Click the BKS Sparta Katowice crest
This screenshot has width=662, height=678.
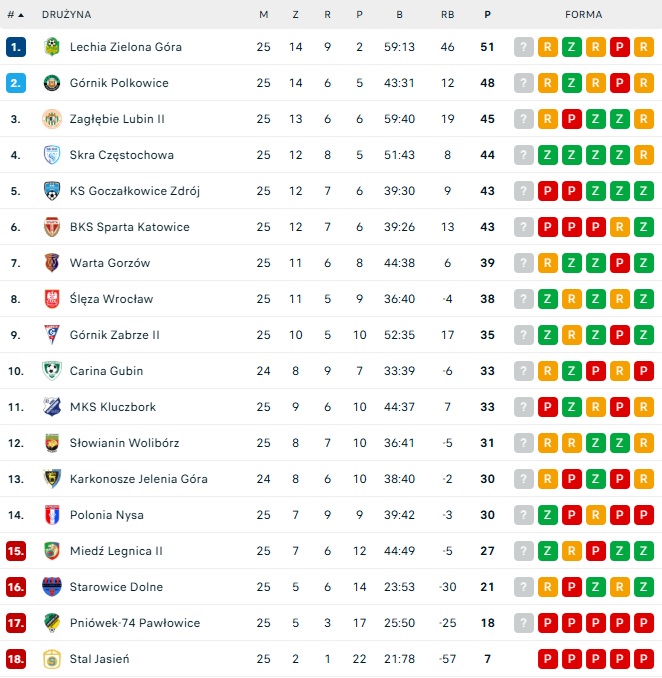pos(52,227)
